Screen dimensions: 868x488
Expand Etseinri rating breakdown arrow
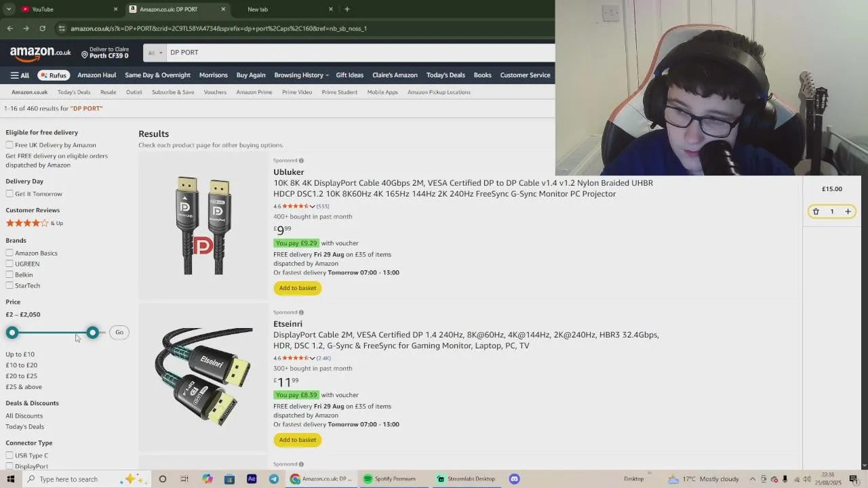coord(312,359)
